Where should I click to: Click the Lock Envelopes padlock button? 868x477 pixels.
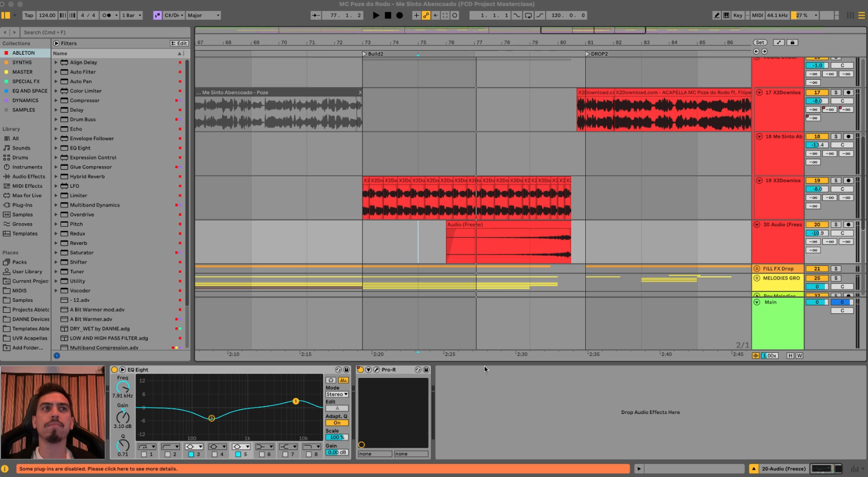click(792, 43)
